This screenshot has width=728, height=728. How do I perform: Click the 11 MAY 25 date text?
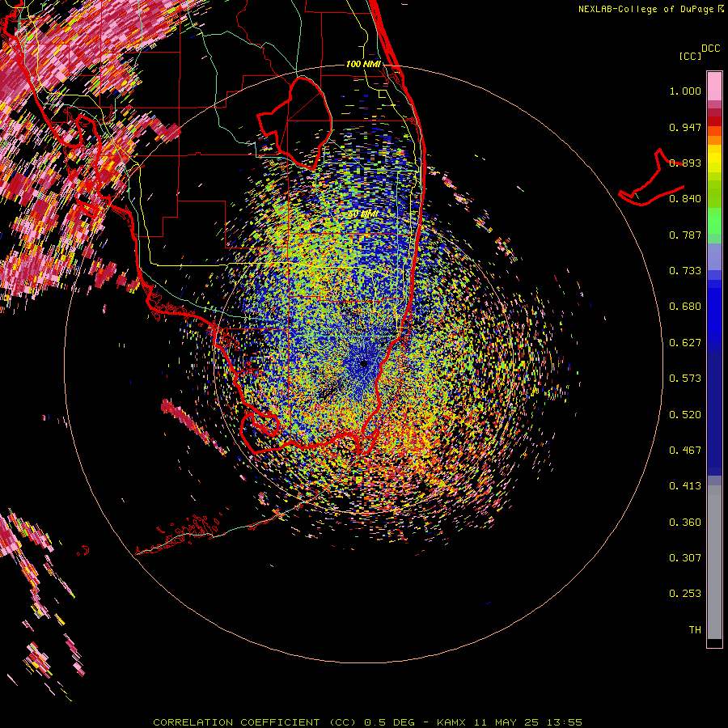(x=506, y=722)
